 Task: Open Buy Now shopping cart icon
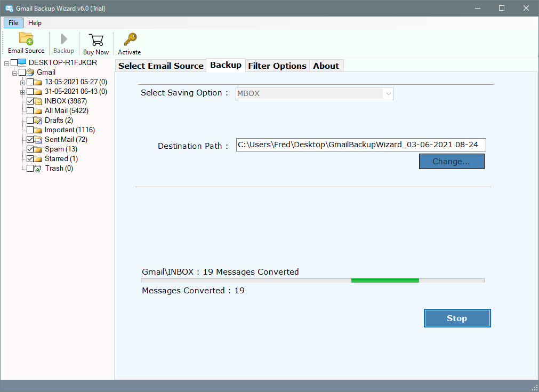[96, 39]
